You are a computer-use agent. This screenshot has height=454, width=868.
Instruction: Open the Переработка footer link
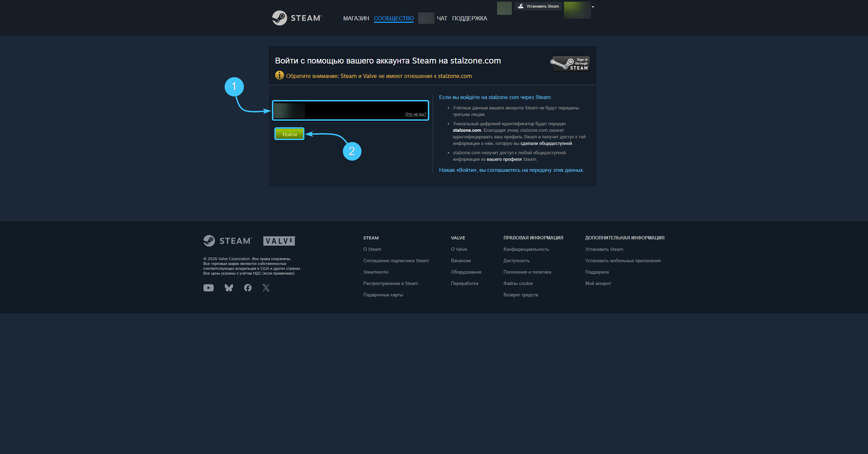(464, 283)
